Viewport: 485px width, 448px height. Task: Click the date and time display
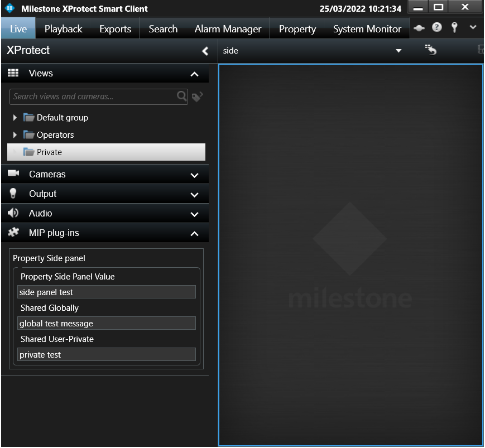coord(361,9)
